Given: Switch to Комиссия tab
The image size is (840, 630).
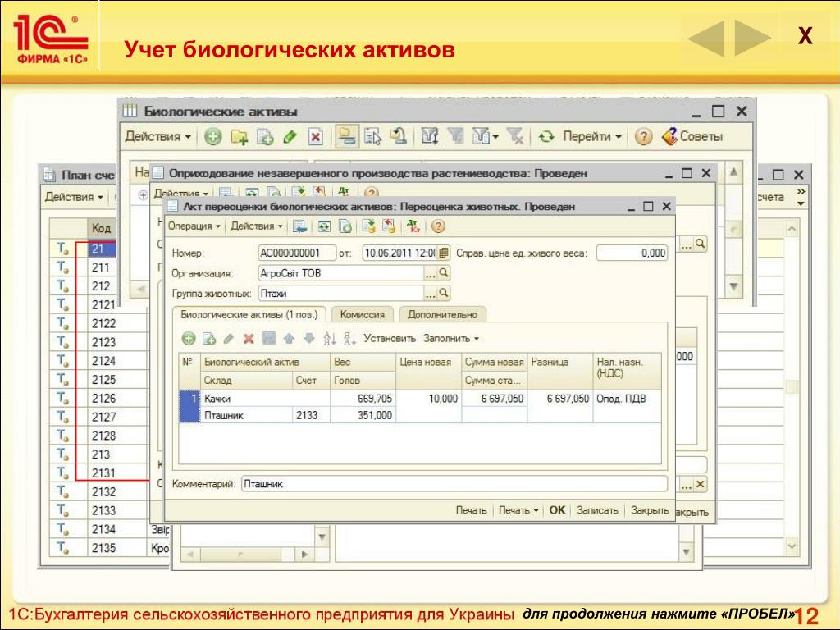Looking at the screenshot, I should click(x=362, y=314).
